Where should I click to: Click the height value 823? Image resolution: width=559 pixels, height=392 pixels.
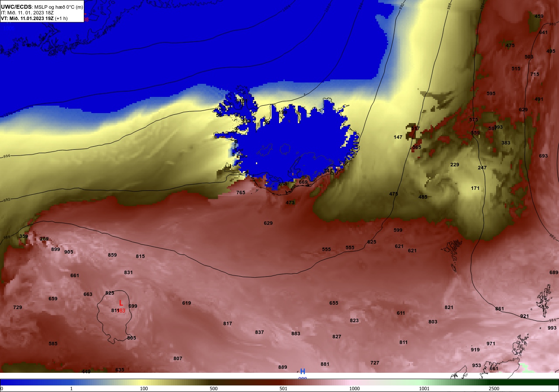(x=354, y=320)
